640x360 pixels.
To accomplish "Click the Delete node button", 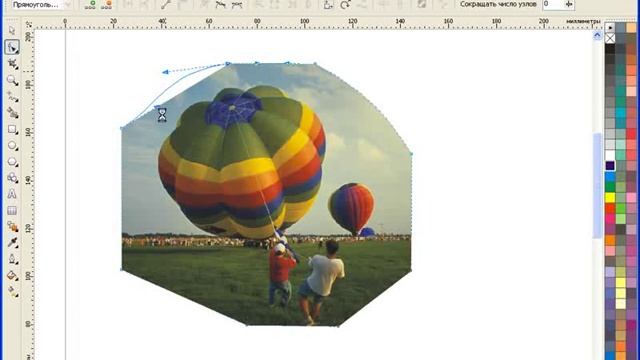I will tap(107, 4).
